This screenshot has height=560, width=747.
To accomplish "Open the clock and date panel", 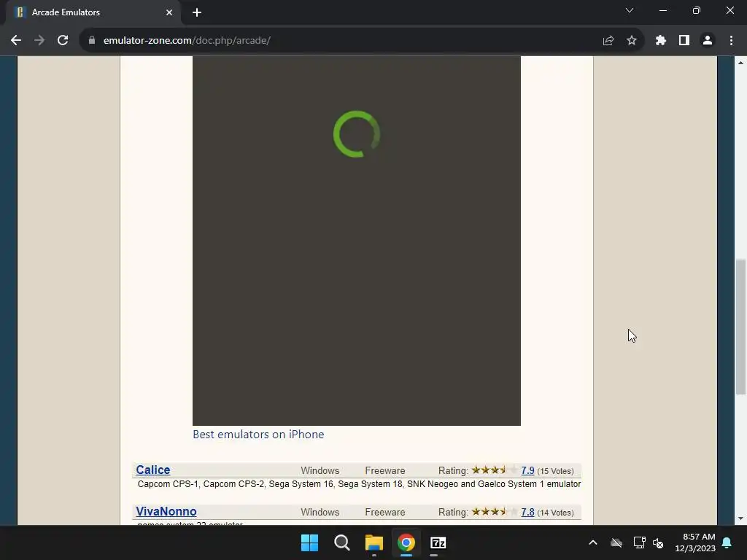I will click(695, 542).
